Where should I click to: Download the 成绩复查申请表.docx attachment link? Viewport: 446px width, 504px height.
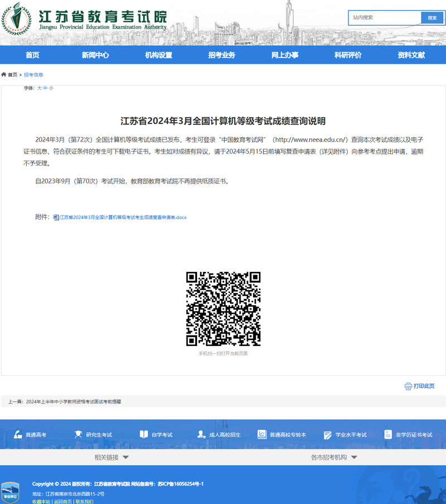pyautogui.click(x=123, y=217)
